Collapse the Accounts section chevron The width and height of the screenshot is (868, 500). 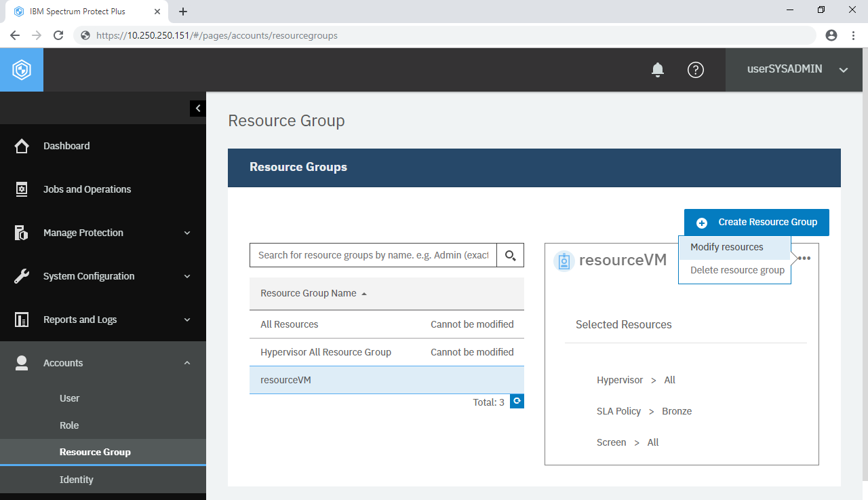click(x=187, y=363)
